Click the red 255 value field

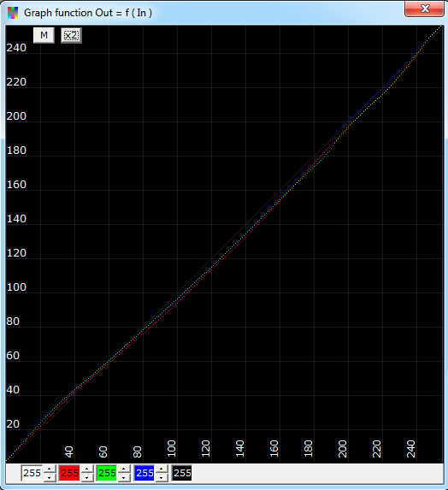coord(69,473)
